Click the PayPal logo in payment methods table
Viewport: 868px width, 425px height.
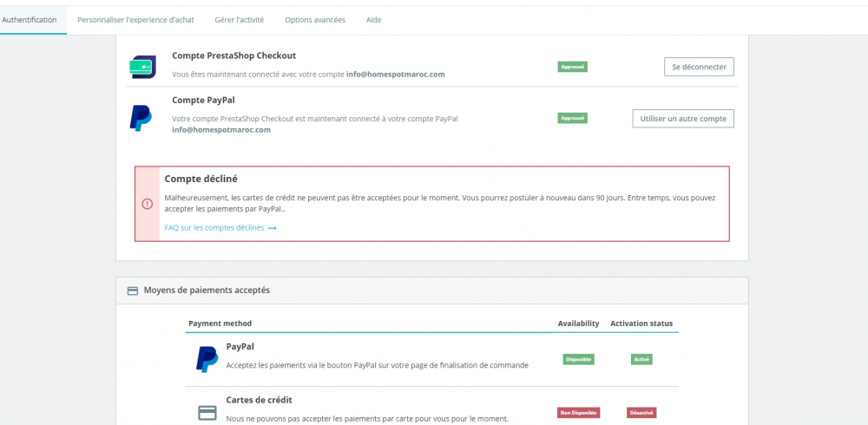click(207, 358)
